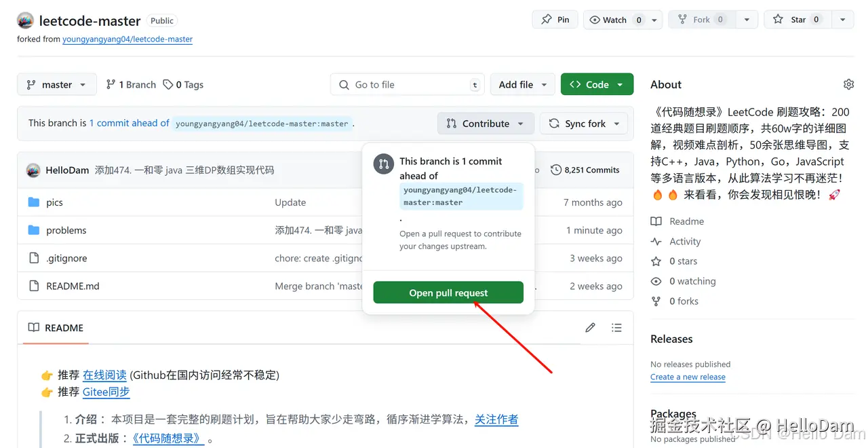Open 1 commit ahead of comparison link
The image size is (868, 448).
(x=130, y=123)
